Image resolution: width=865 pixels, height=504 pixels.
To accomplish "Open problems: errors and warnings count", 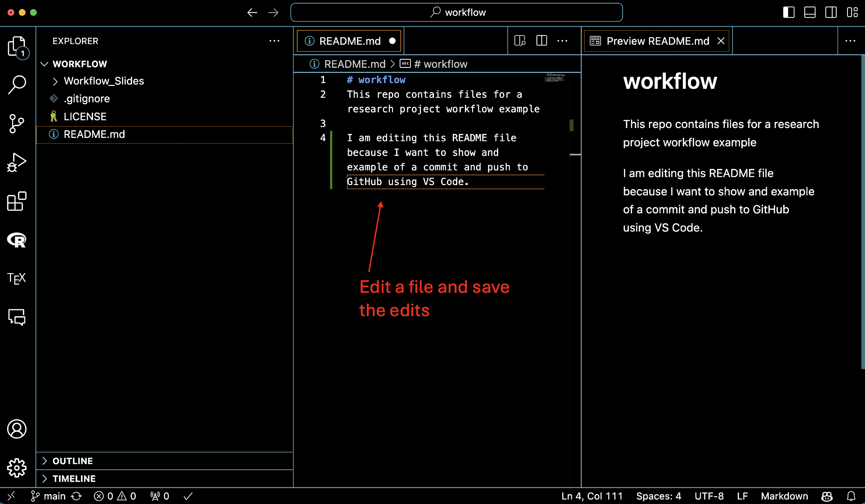I will pos(115,496).
